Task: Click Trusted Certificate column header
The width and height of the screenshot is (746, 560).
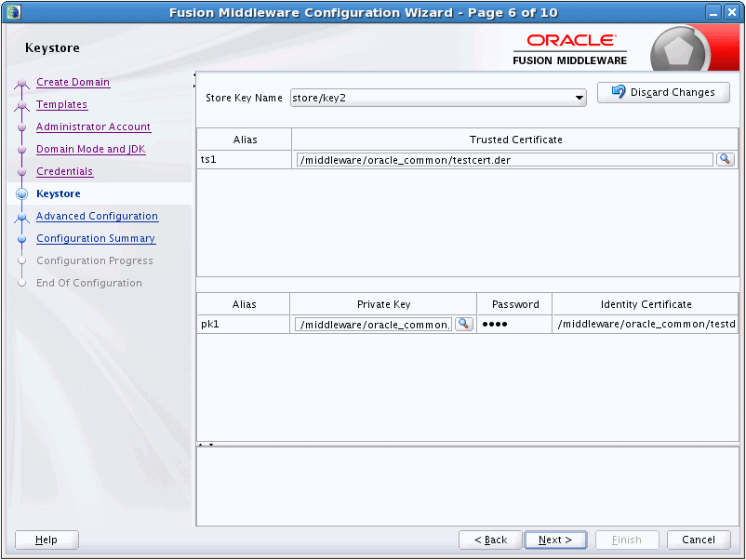Action: 515,140
